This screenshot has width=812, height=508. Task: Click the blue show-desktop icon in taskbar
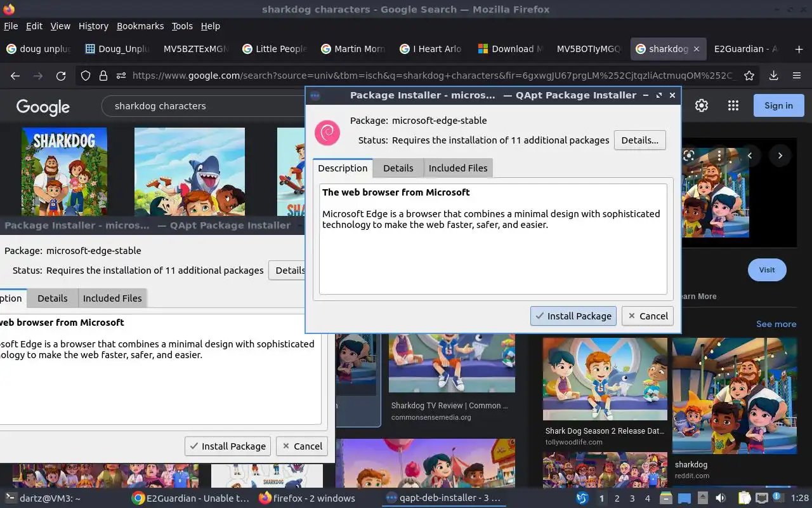684,498
